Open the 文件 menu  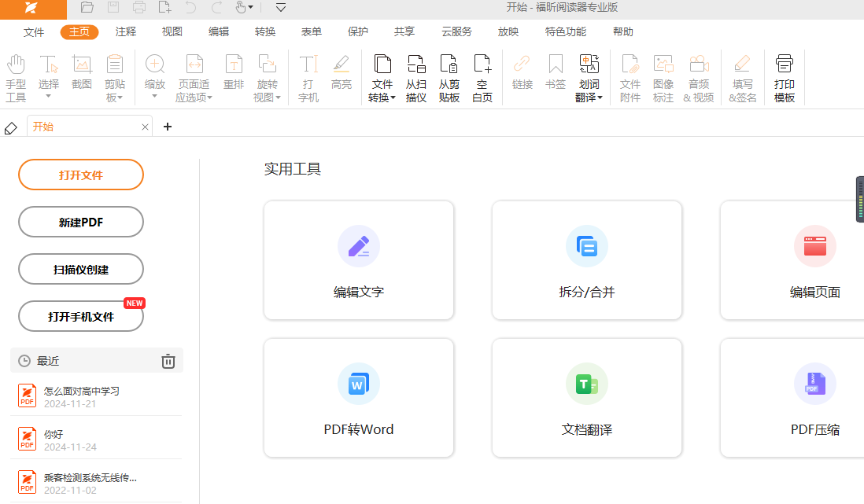[34, 32]
